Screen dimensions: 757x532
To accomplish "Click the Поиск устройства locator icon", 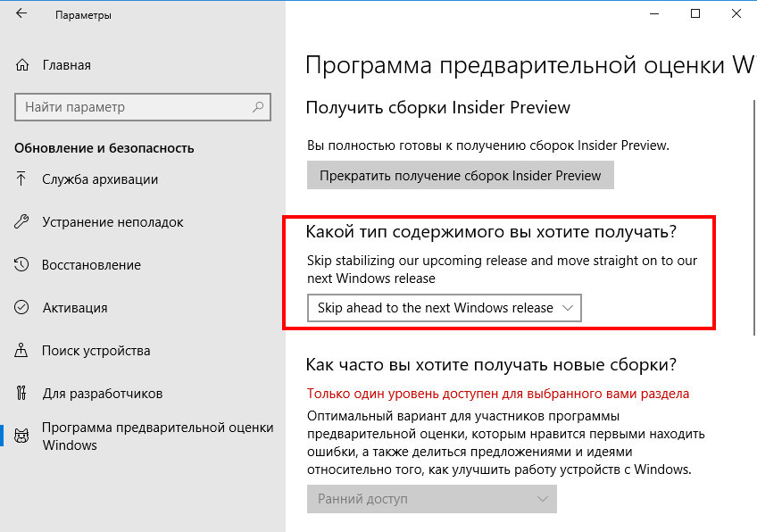I will click(x=21, y=351).
